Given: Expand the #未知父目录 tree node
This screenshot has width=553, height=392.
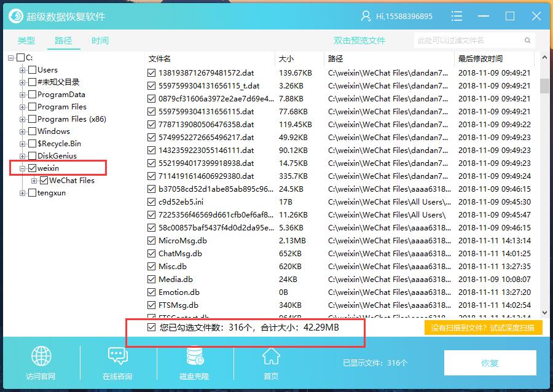Looking at the screenshot, I should click(x=23, y=82).
